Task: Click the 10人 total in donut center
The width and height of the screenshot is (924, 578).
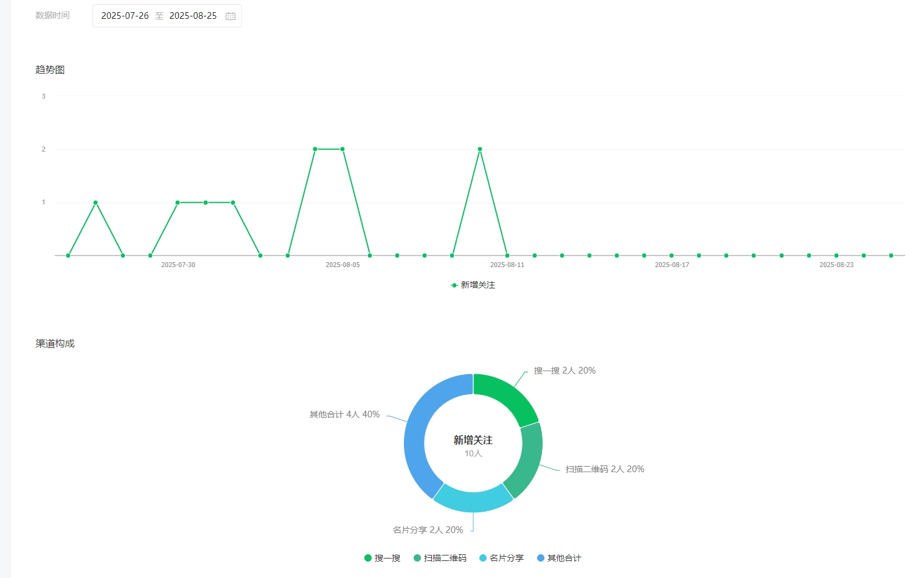Action: [x=473, y=453]
